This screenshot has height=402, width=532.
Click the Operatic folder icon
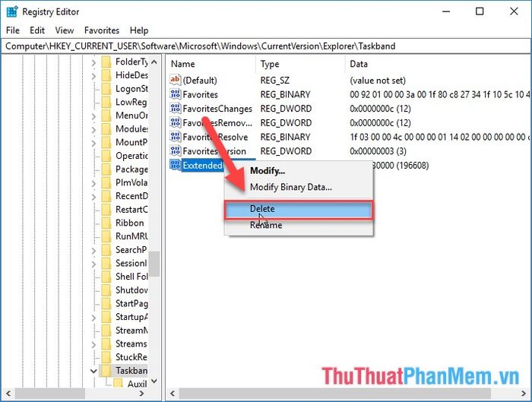click(106, 156)
